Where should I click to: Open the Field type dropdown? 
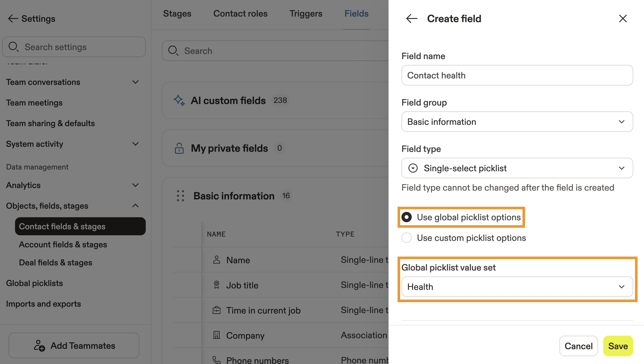click(517, 168)
